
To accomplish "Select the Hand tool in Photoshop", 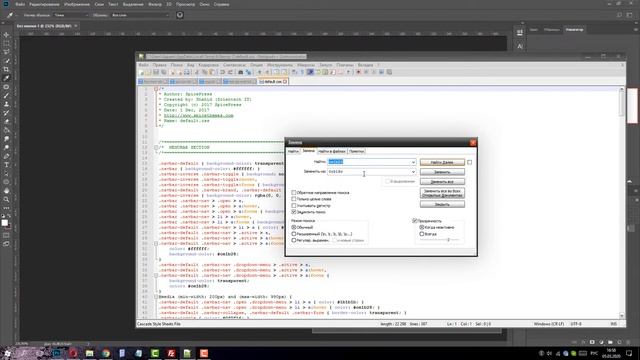I will [x=6, y=191].
